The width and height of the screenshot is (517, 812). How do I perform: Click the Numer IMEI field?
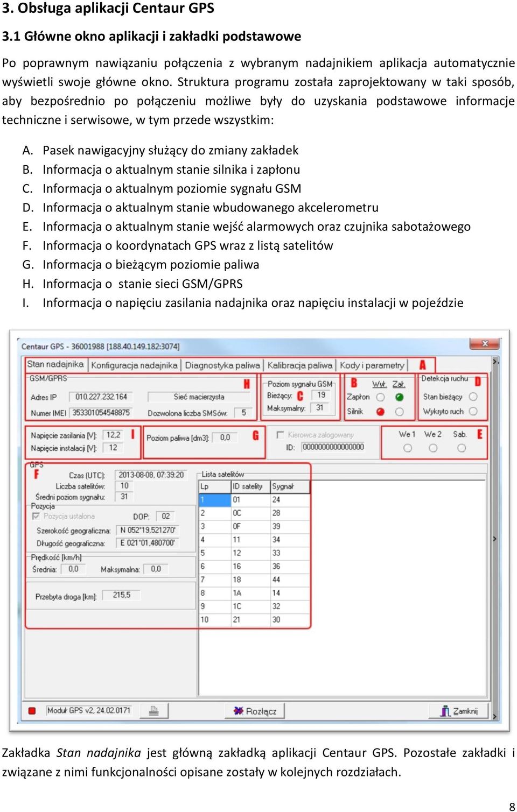coord(101,413)
